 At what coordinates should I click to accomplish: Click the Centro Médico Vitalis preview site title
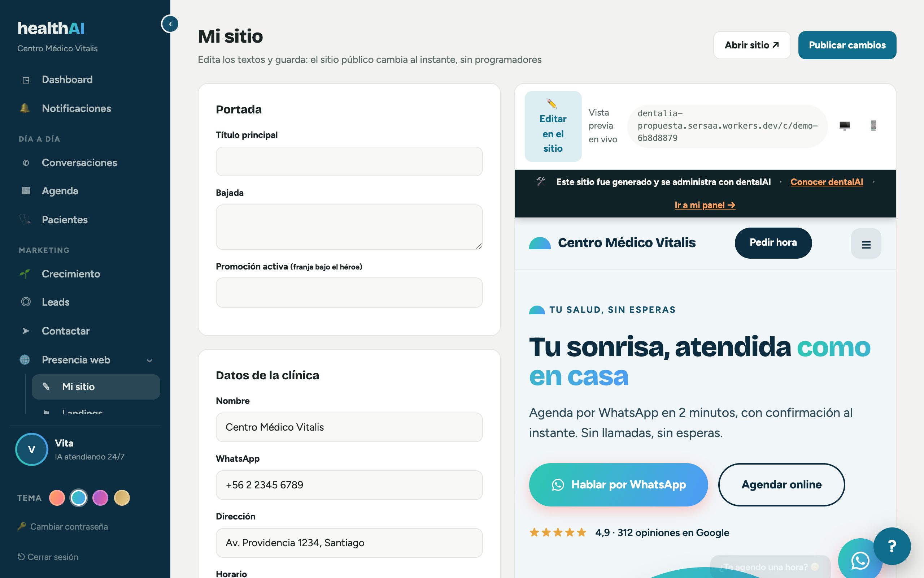click(x=627, y=243)
